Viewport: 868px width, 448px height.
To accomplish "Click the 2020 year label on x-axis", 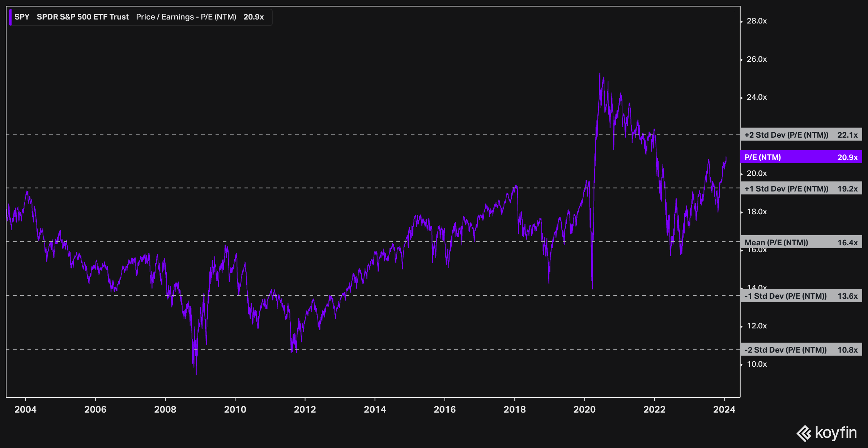I will point(584,409).
